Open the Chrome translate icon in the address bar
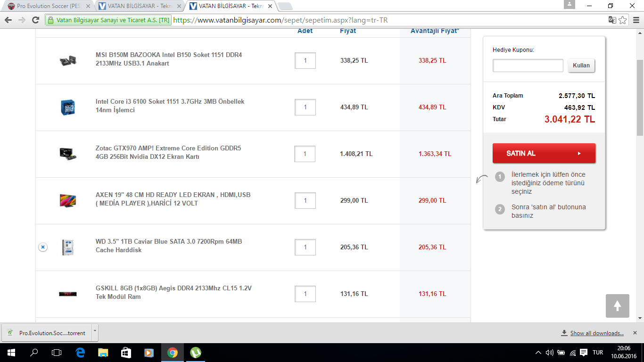 point(612,20)
